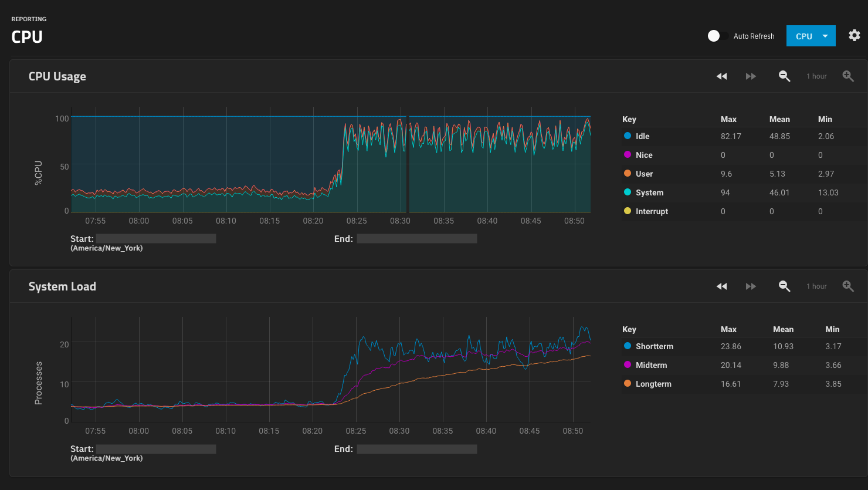Open the CPU report type dropdown
The image size is (868, 490).
(811, 36)
